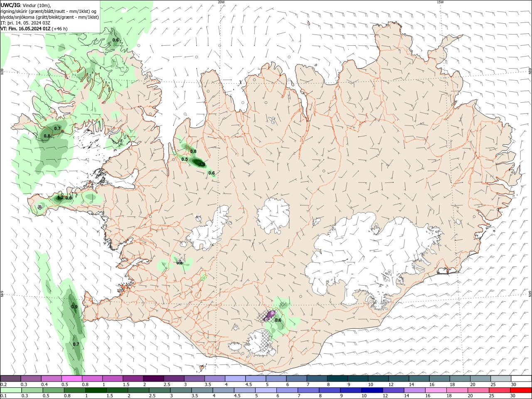Image resolution: width=532 pixels, height=399 pixels.
Task: Click the dark mauve 0.2 swatch in upper legend bar
Action: (10, 379)
